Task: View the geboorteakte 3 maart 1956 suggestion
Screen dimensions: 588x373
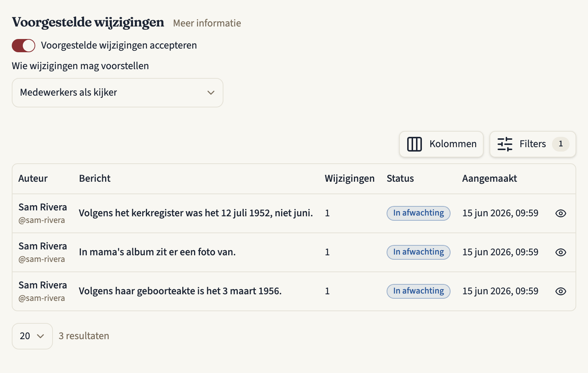Action: 560,291
